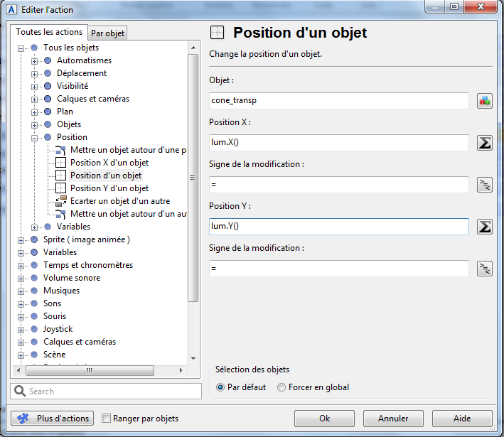Screen dimensions: 504x437
Task: Expand the Objets category
Action: pyautogui.click(x=34, y=125)
